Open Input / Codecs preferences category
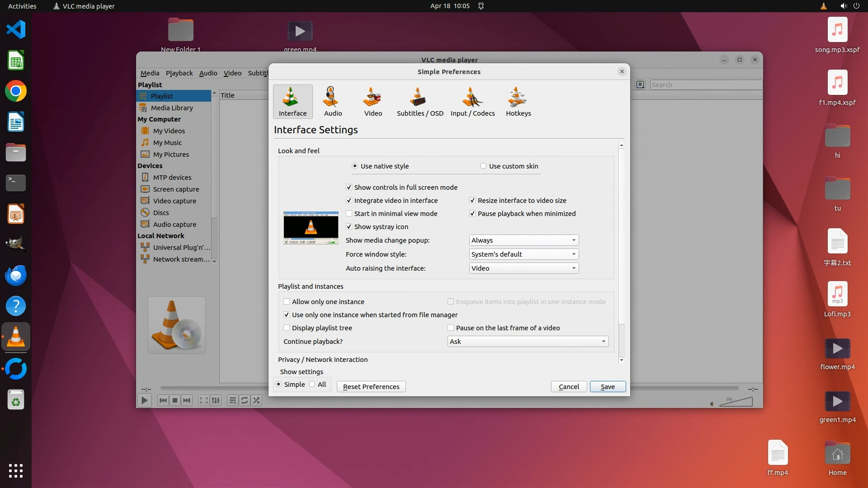Screen dimensions: 868x488 click(472, 102)
